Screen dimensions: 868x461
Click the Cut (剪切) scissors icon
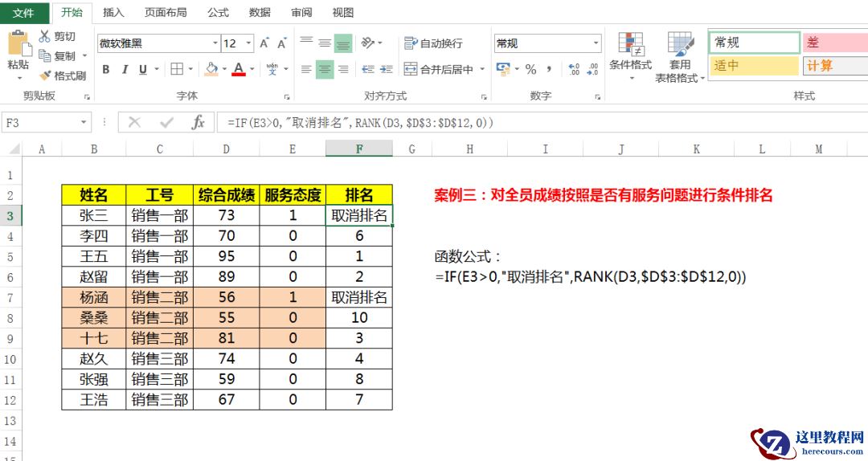pos(45,36)
